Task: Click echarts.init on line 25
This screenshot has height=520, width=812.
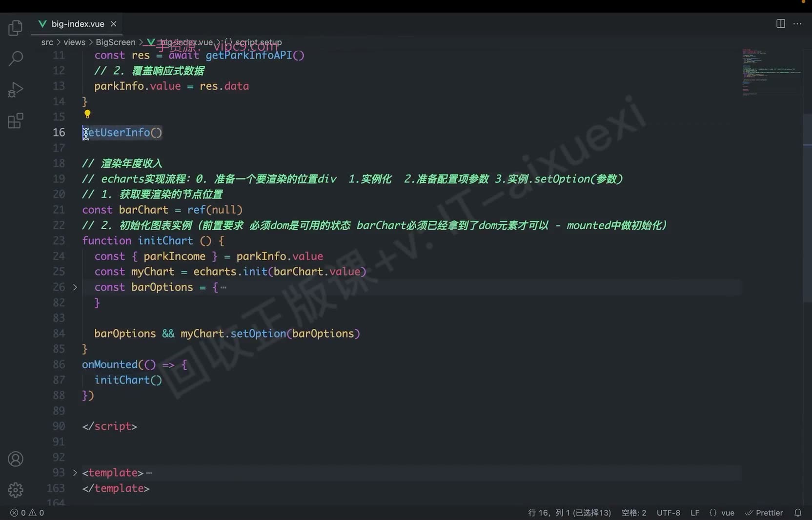Action: pyautogui.click(x=230, y=272)
